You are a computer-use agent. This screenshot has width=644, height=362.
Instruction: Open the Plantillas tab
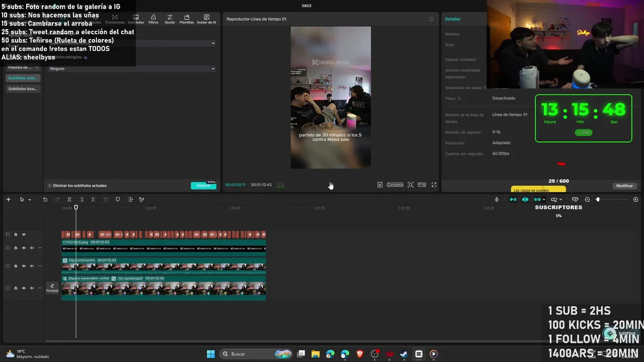[187, 19]
